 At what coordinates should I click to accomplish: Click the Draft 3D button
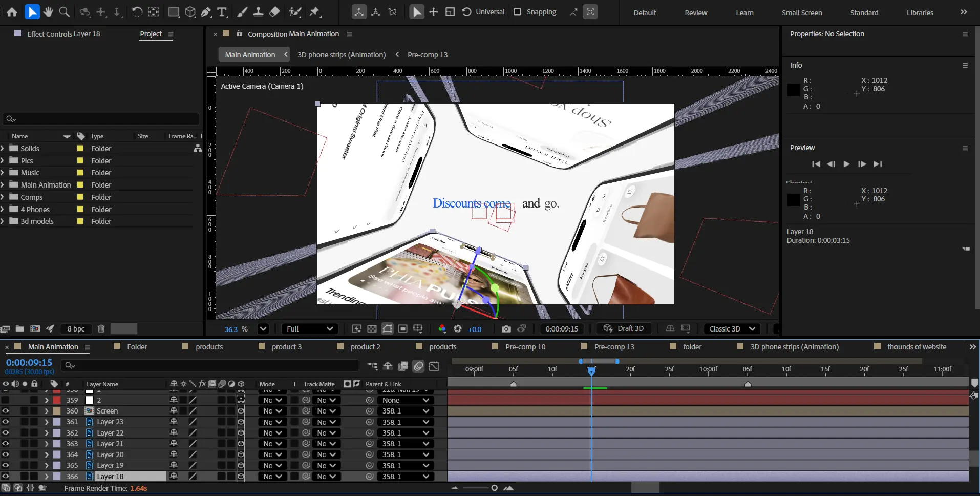pos(624,329)
